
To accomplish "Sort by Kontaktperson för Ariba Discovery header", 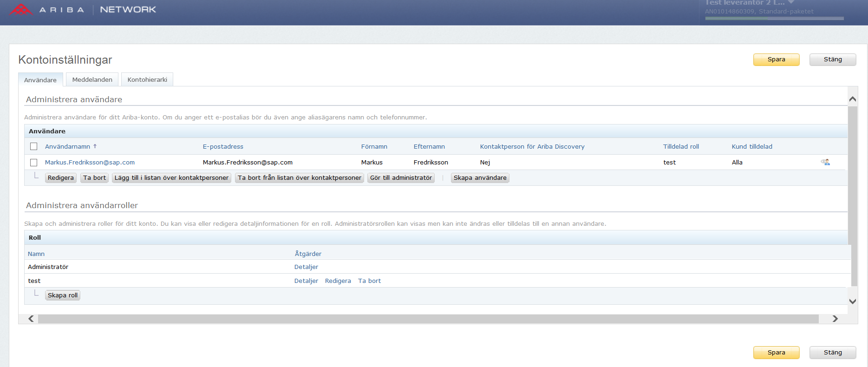I will [x=532, y=146].
